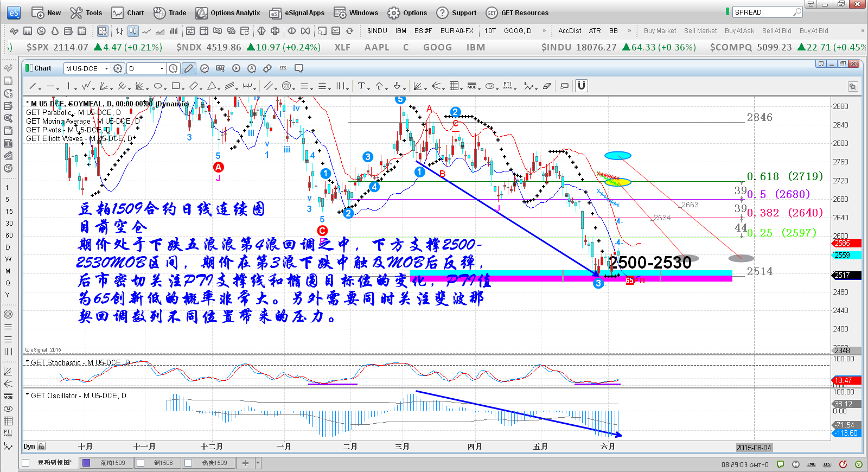868x472 pixels.
Task: Select the trend line drawing tool
Action: [x=33, y=86]
